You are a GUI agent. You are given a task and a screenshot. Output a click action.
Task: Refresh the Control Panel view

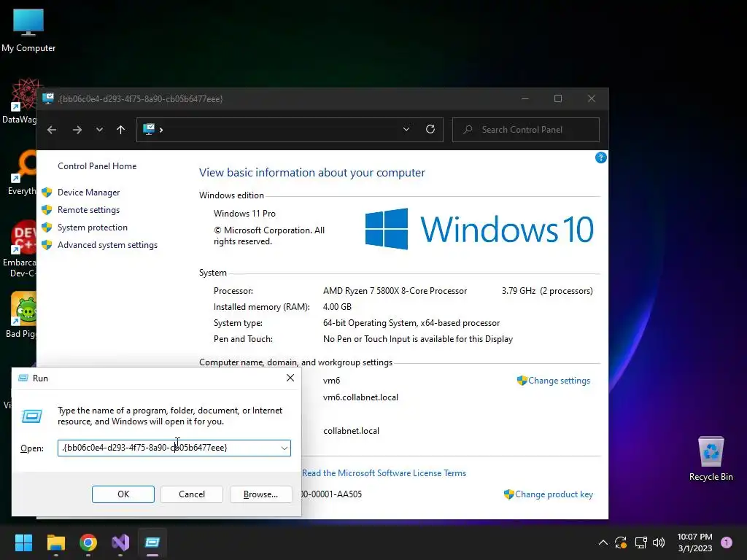[x=430, y=130]
